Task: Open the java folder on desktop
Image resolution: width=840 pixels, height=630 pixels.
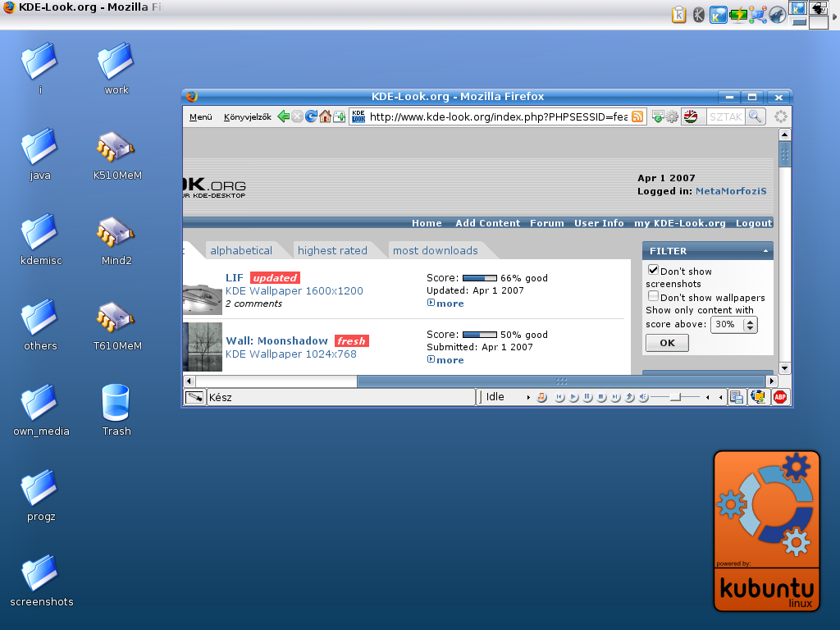Action: (x=40, y=155)
